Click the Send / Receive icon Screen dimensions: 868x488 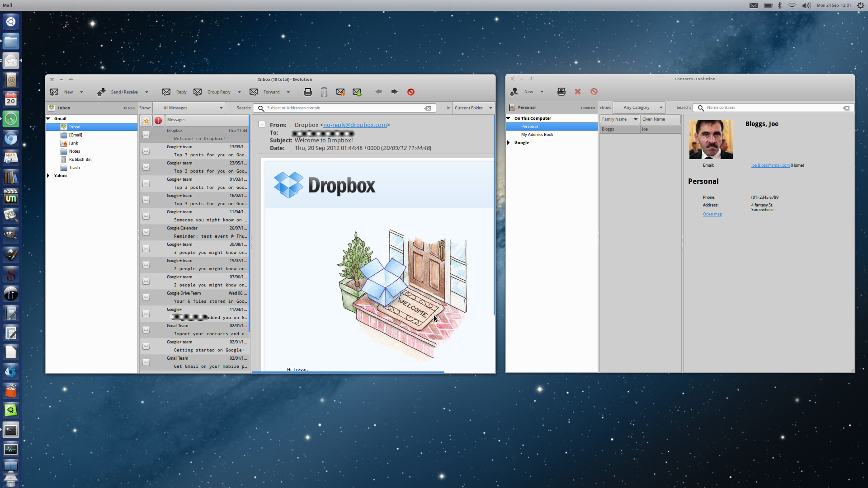coord(101,92)
